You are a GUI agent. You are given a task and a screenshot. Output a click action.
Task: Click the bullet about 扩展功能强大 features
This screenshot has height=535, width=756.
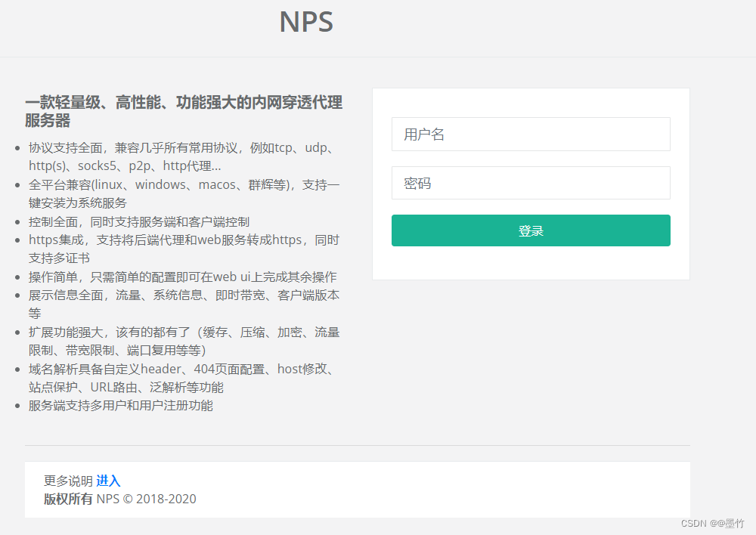pyautogui.click(x=184, y=340)
